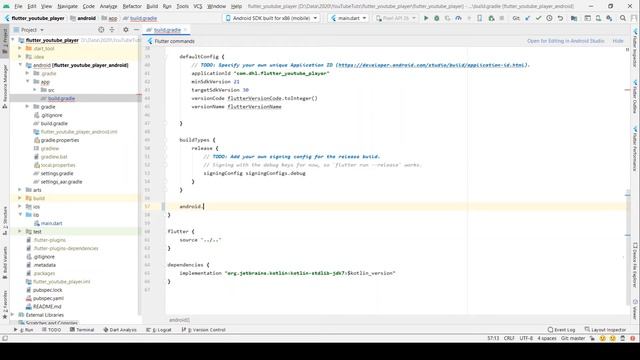Open the Project view mode dropdown

tap(29, 30)
